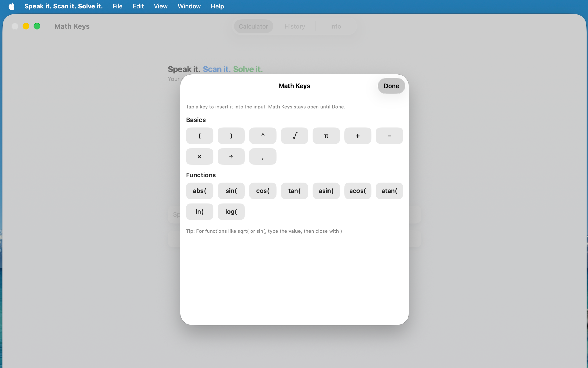Tap the plus operator key
The height and width of the screenshot is (368, 588).
[x=358, y=136]
